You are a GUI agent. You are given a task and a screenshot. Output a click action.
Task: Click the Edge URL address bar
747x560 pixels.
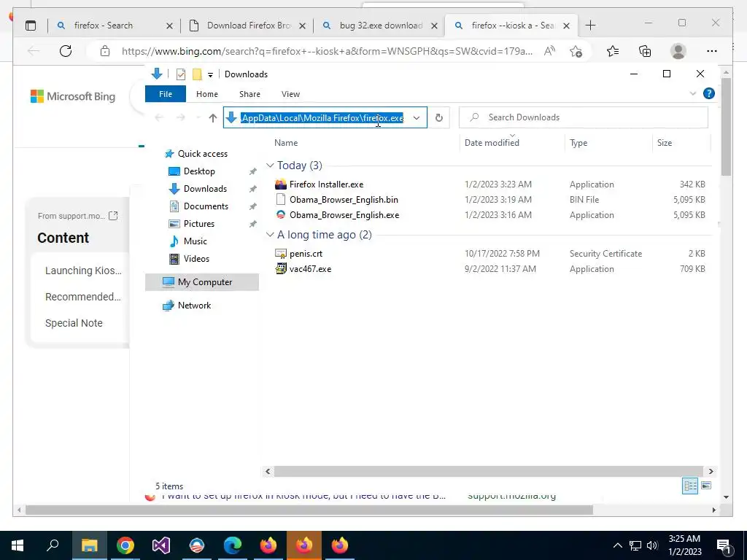(327, 51)
